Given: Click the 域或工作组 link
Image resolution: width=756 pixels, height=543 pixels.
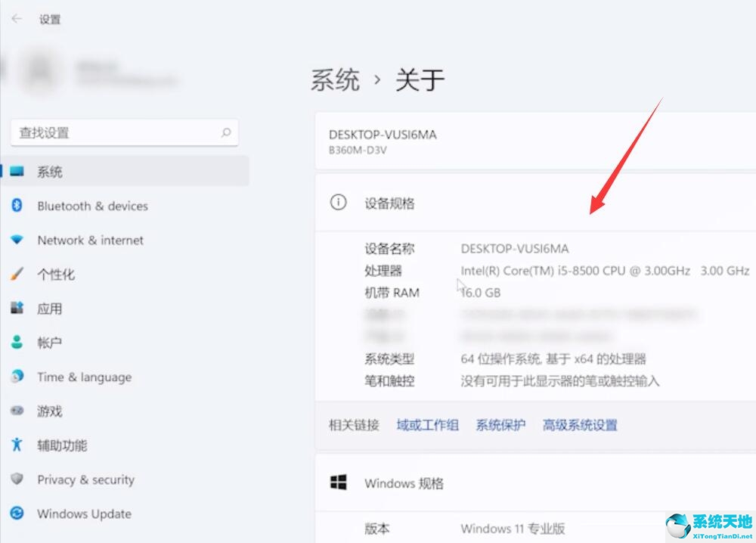Looking at the screenshot, I should (x=427, y=425).
